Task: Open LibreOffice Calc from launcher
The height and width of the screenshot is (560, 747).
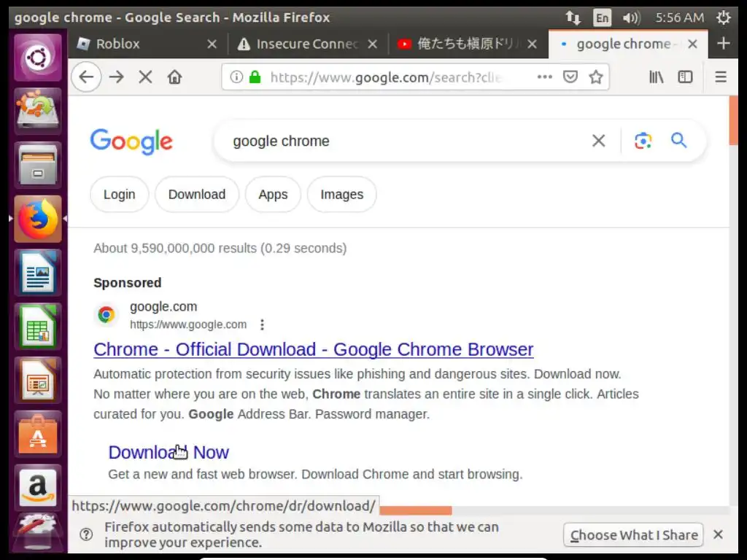Action: (38, 327)
